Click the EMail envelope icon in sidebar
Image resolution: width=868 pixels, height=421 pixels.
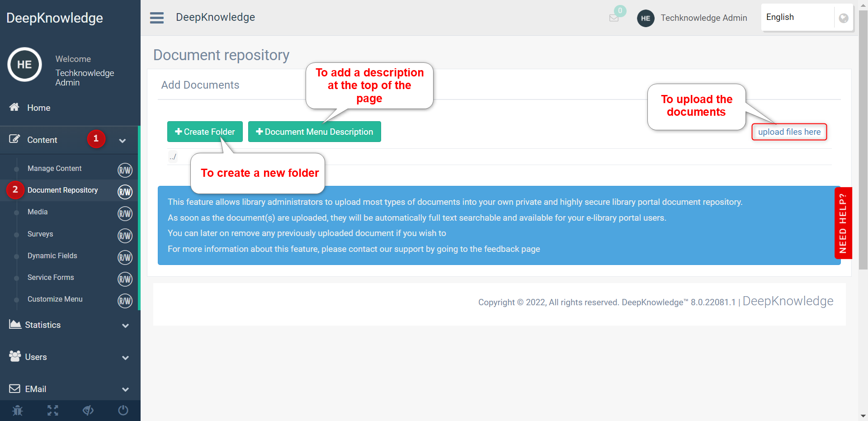point(14,388)
